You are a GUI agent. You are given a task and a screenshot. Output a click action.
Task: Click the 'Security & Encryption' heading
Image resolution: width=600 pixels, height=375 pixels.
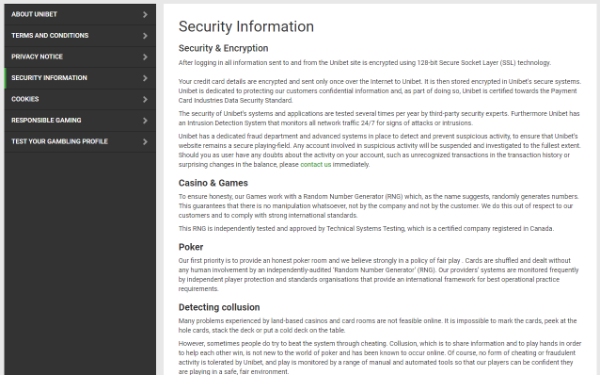click(223, 48)
